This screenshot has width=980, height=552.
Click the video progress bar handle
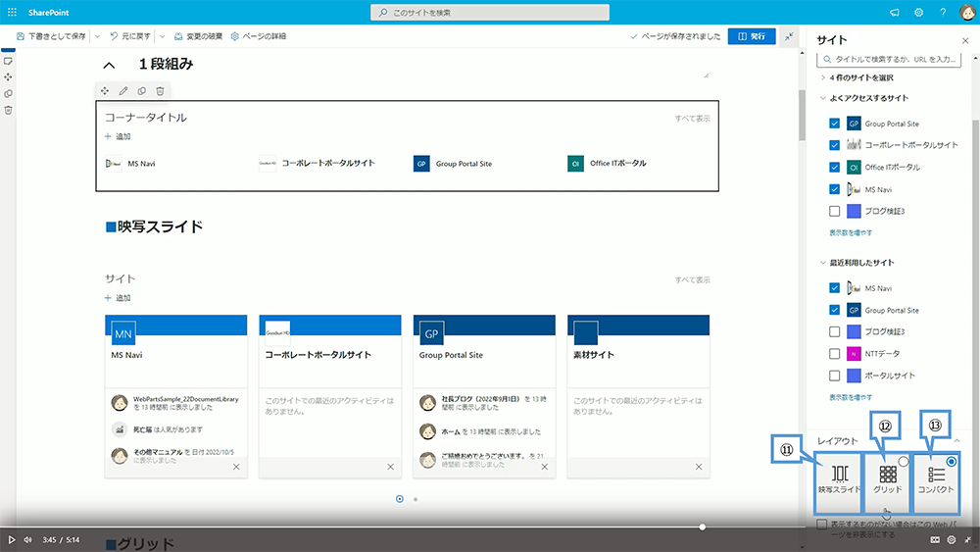702,527
